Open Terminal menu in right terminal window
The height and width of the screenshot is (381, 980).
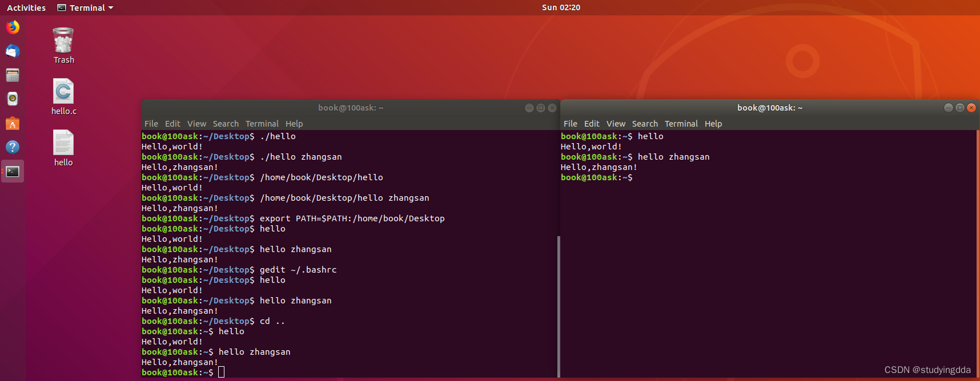coord(681,124)
